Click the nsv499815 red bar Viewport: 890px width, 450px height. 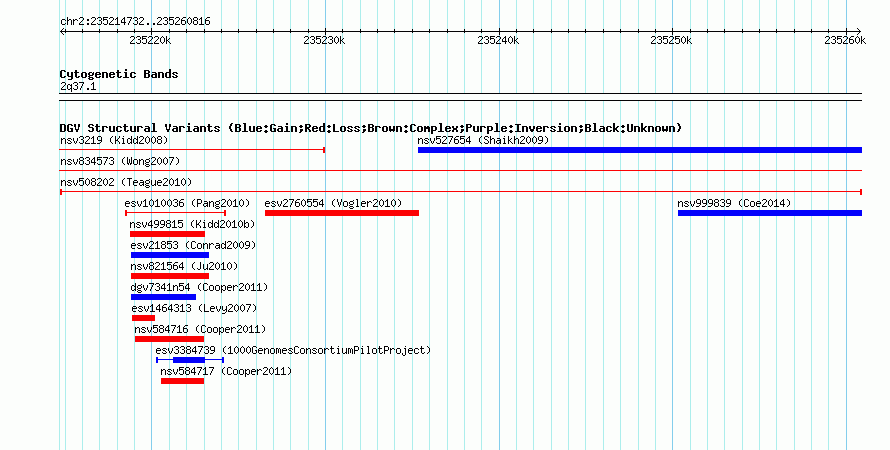[167, 234]
